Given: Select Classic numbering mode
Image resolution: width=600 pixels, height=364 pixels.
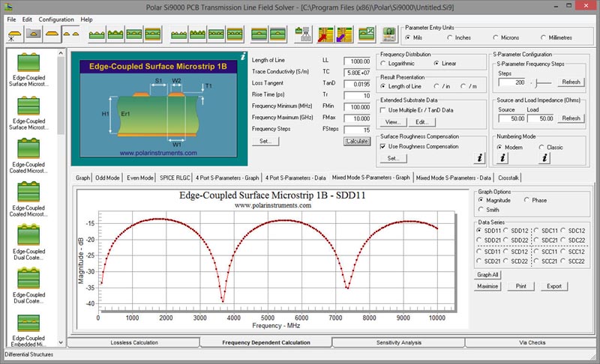Looking at the screenshot, I should [551, 147].
